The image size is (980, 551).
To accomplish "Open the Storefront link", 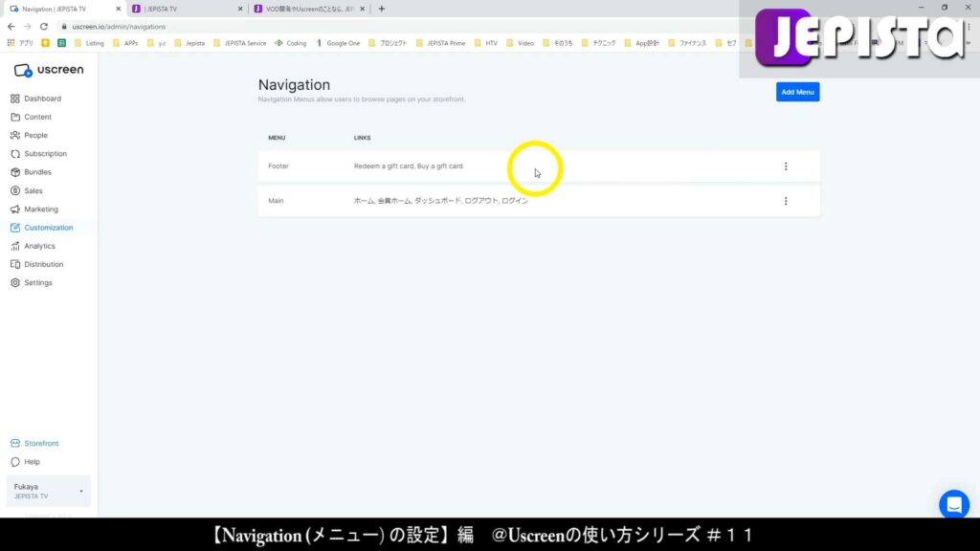I will click(x=40, y=443).
